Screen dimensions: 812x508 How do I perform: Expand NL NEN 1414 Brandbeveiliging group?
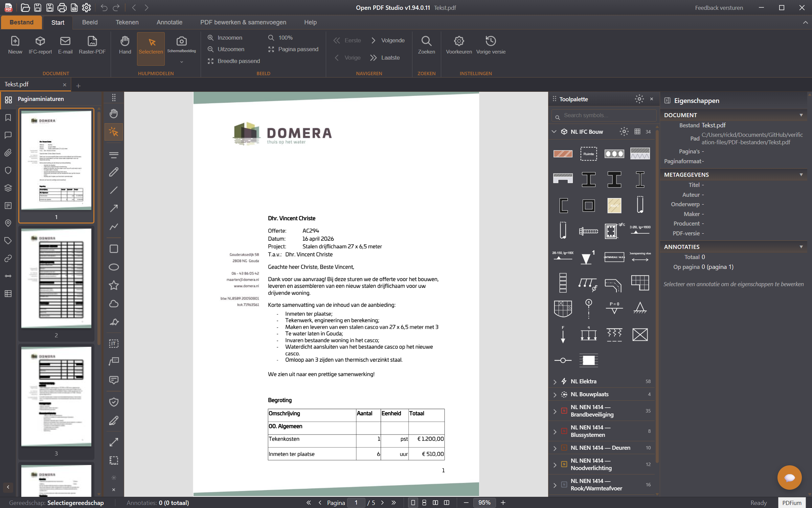[555, 411]
